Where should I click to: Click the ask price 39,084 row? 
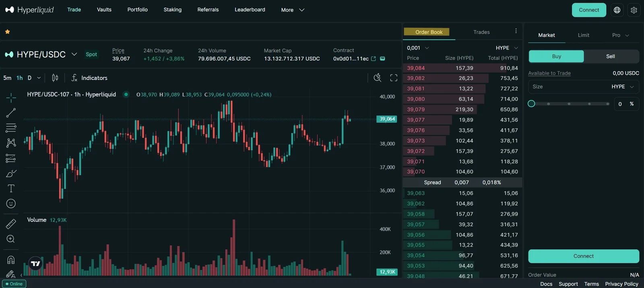click(462, 68)
